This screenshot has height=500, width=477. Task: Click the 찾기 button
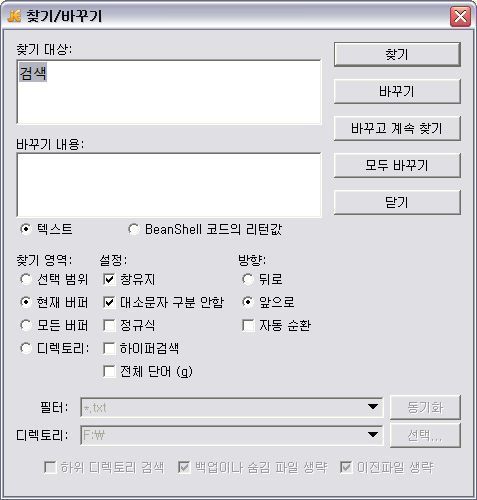[397, 54]
